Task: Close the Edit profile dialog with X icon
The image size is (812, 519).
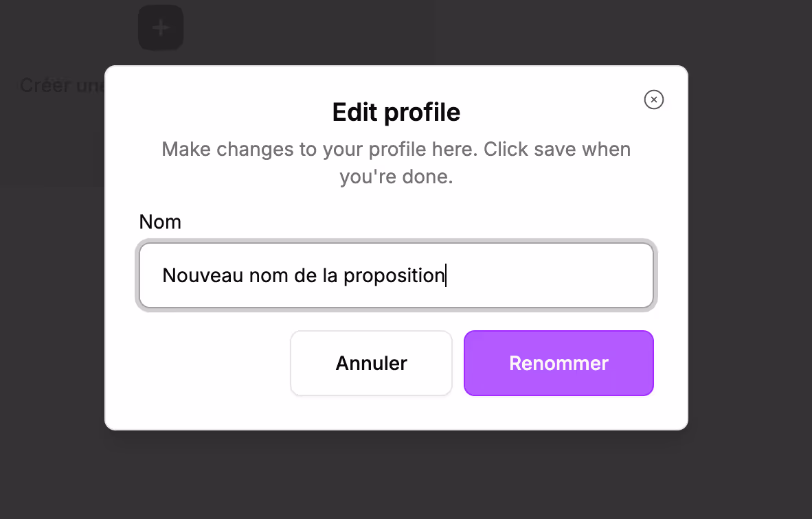Action: [x=653, y=100]
